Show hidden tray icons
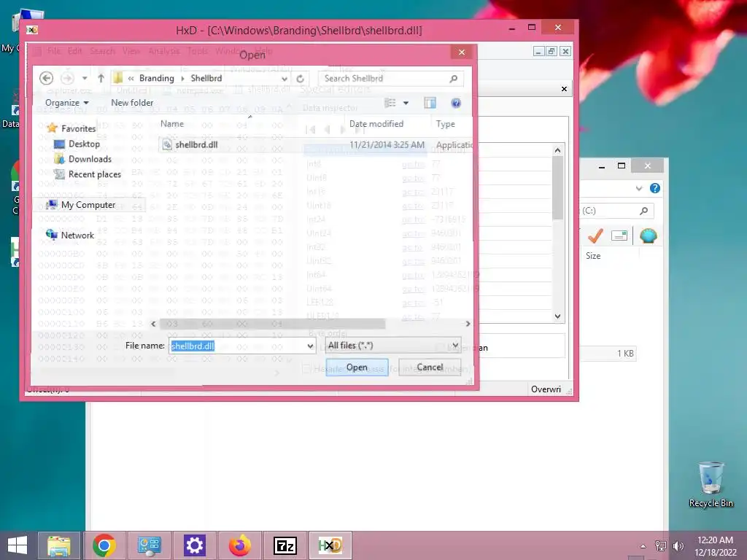Viewport: 747px width, 560px height. (643, 546)
